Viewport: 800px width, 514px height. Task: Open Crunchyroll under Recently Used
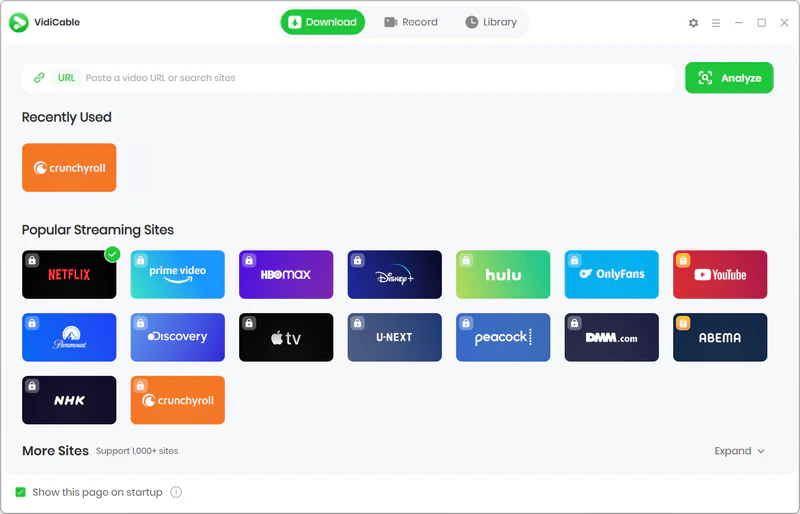click(x=69, y=167)
